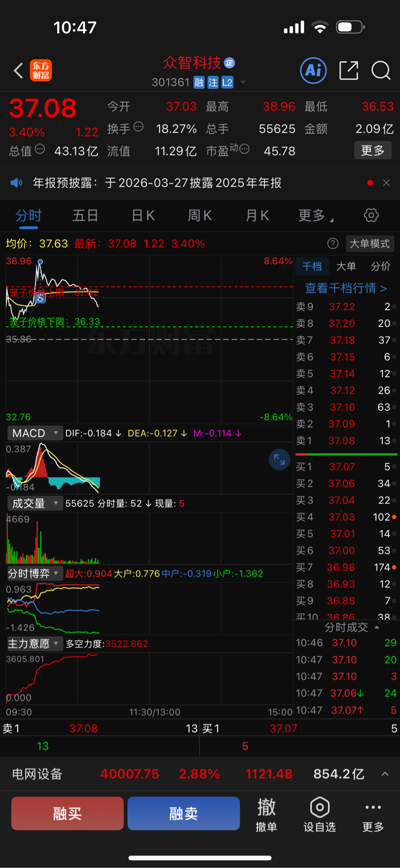This screenshot has height=868, width=400.
Task: Tap the red 融买 button
Action: [x=68, y=813]
